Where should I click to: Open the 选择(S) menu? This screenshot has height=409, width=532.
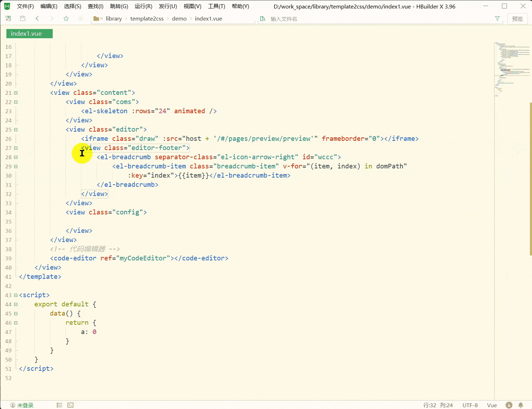(73, 6)
